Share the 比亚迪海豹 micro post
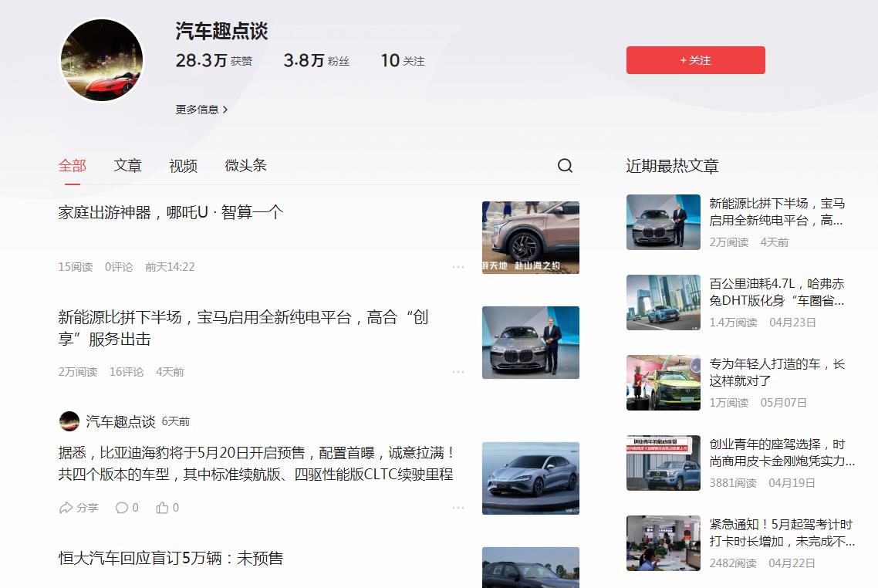Screen dimensions: 878x588 tap(79, 508)
